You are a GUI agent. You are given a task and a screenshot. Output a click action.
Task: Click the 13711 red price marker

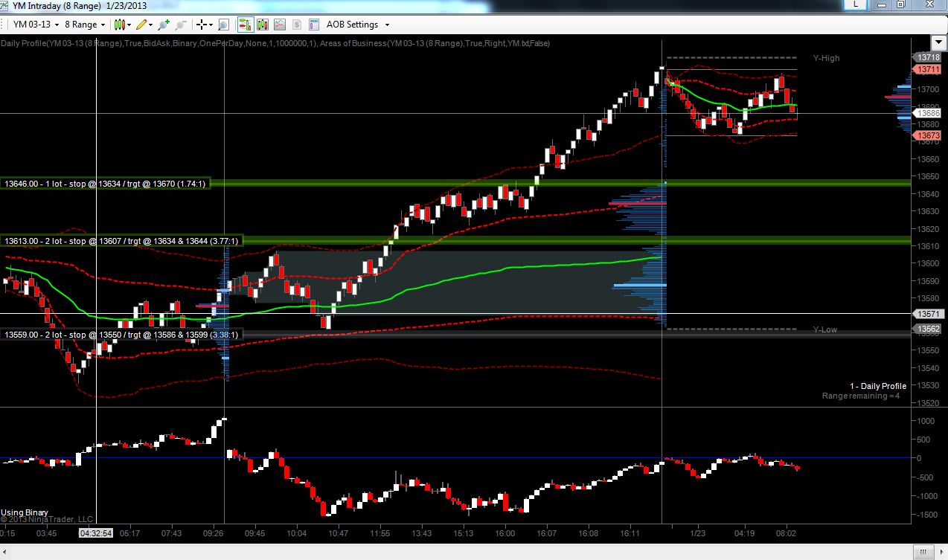(x=927, y=69)
